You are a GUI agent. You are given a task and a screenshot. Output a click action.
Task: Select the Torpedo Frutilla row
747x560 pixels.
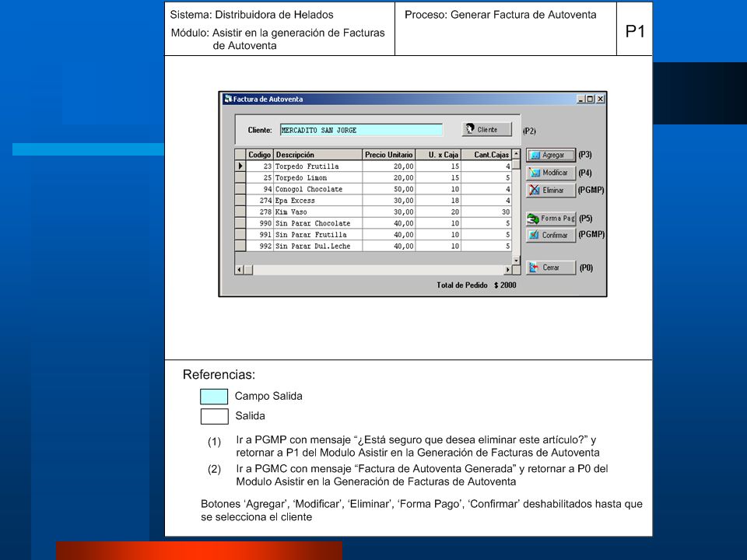pyautogui.click(x=373, y=166)
